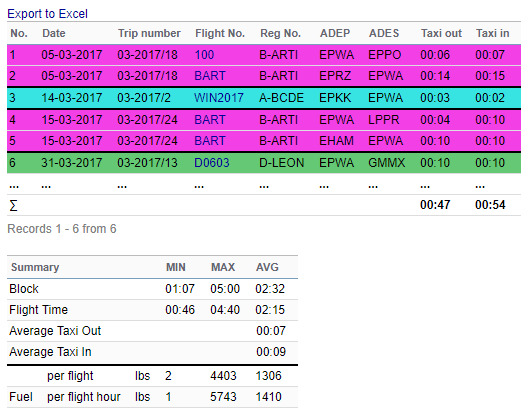Click Records 1 - 6 from 6 text
This screenshot has width=528, height=414.
62,229
